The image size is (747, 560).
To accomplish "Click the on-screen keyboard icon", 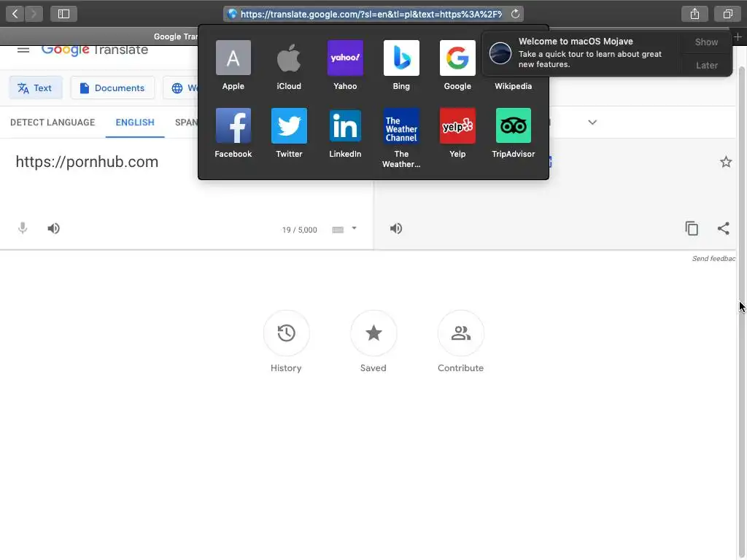I will [x=338, y=230].
